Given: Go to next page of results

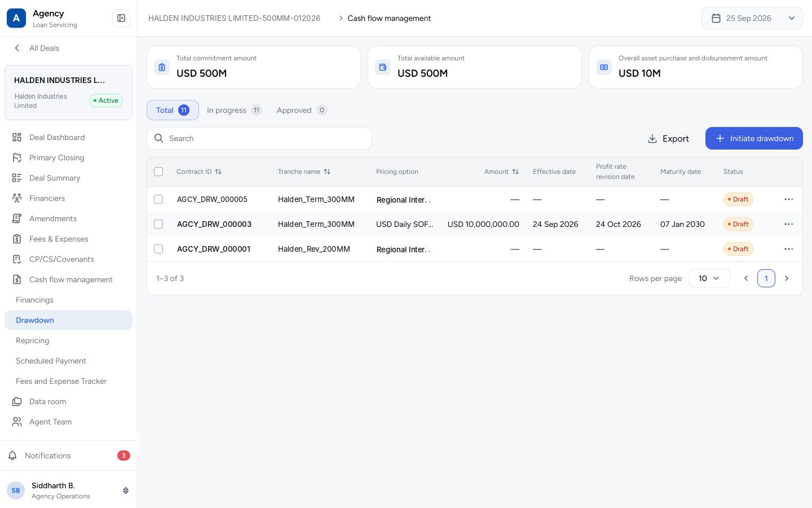Looking at the screenshot, I should click(x=787, y=278).
